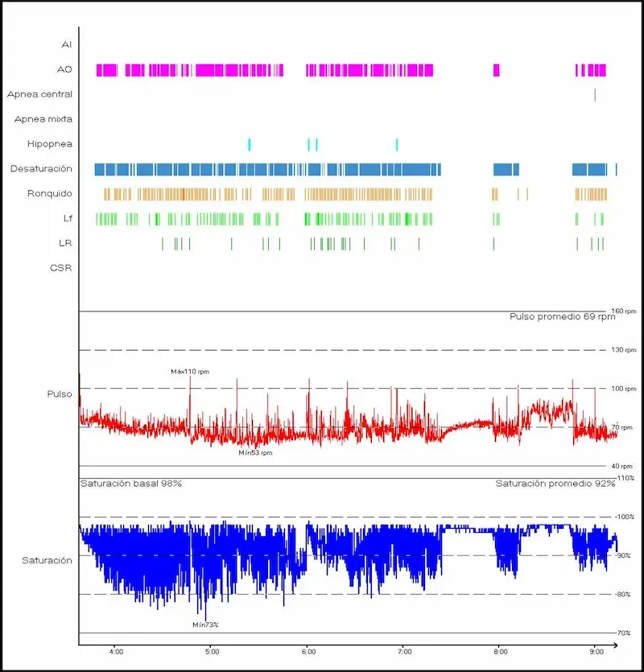Select the Máx110 rpm annotation
The height and width of the screenshot is (672, 644).
coord(190,372)
